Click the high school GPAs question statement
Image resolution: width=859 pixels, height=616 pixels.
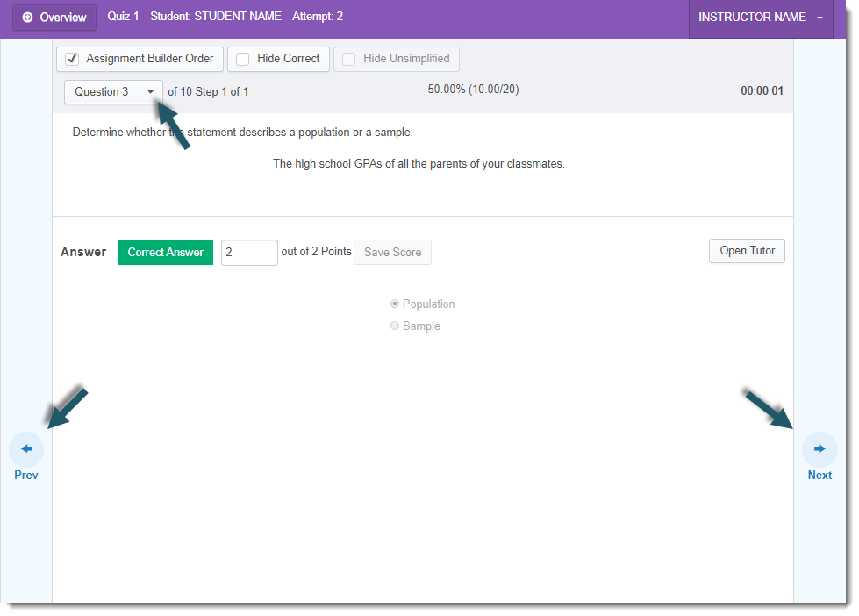(x=419, y=164)
